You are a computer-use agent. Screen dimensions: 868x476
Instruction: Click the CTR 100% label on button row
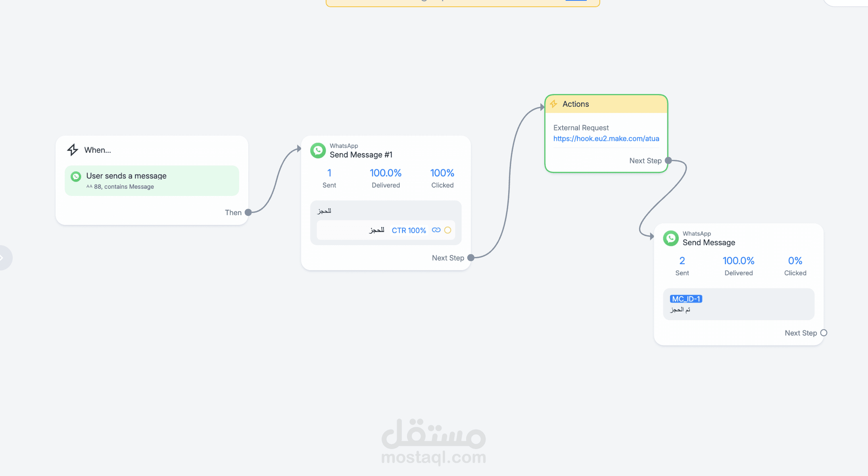[409, 230]
